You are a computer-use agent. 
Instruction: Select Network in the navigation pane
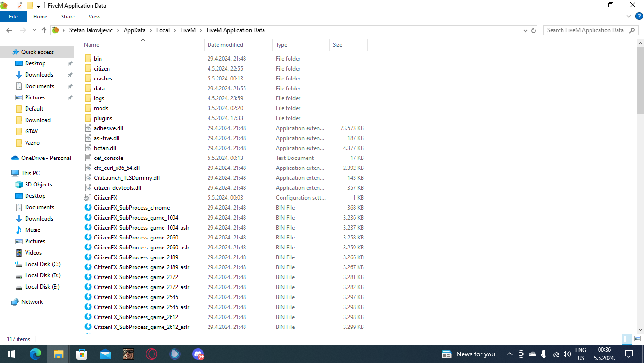point(32,302)
